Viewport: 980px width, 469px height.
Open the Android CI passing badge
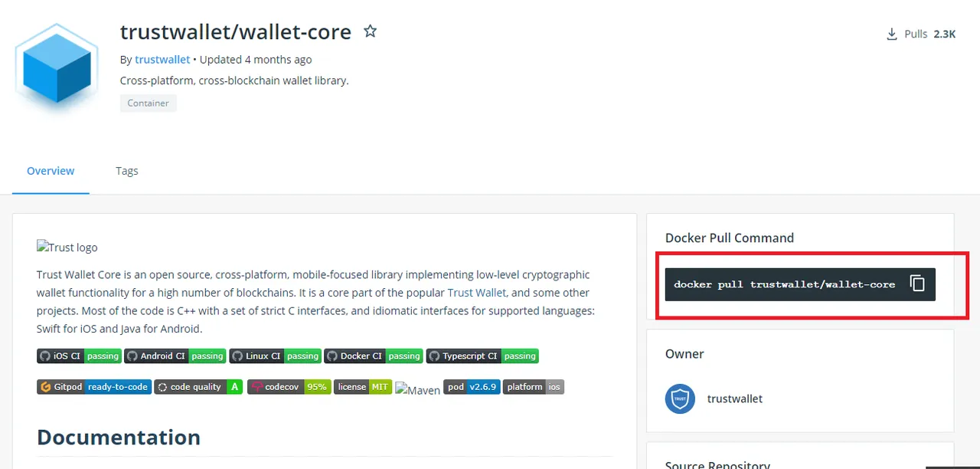(x=175, y=356)
